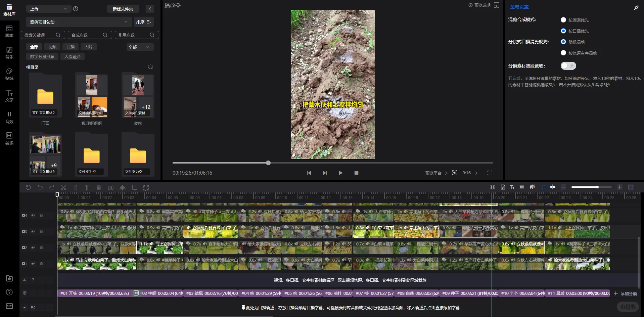Viewport: 644px width, 317px height.
Task: Click the text size icon above timeline
Action: [512, 187]
